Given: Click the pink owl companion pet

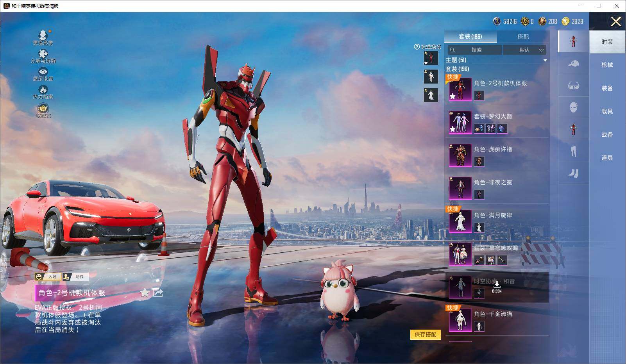Looking at the screenshot, I should point(339,290).
